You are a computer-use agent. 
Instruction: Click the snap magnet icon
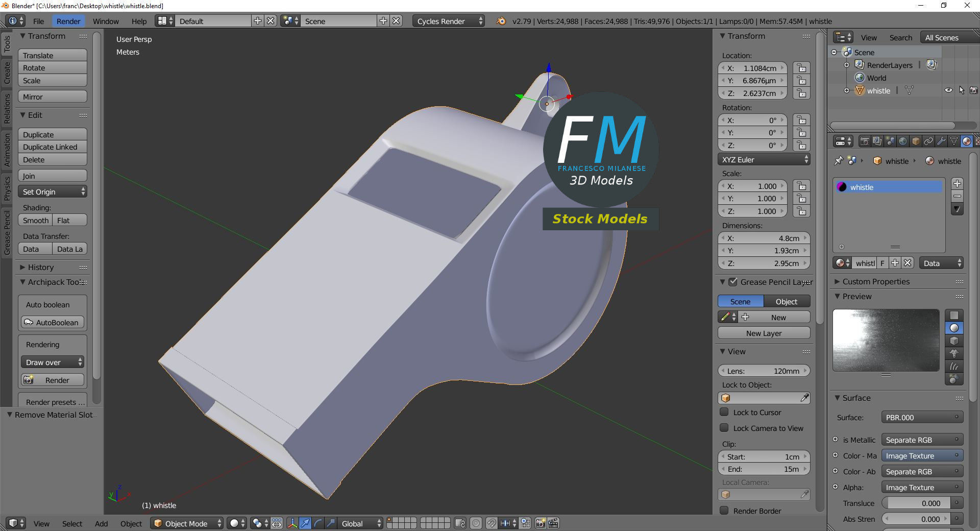[x=491, y=523]
